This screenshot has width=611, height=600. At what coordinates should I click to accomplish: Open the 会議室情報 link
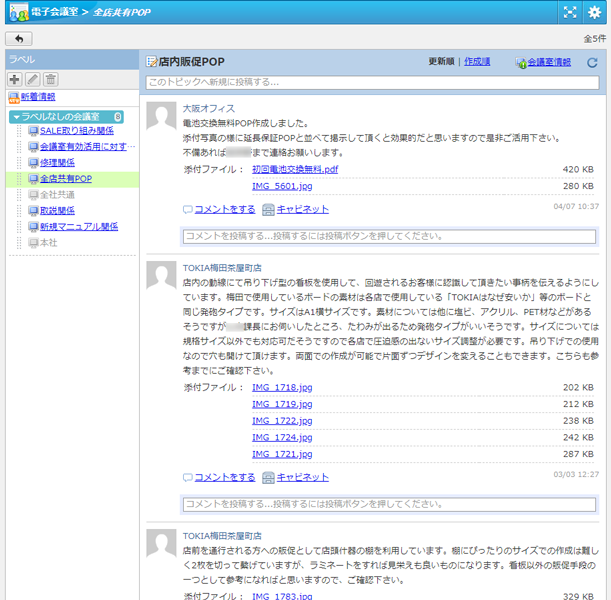tap(548, 62)
